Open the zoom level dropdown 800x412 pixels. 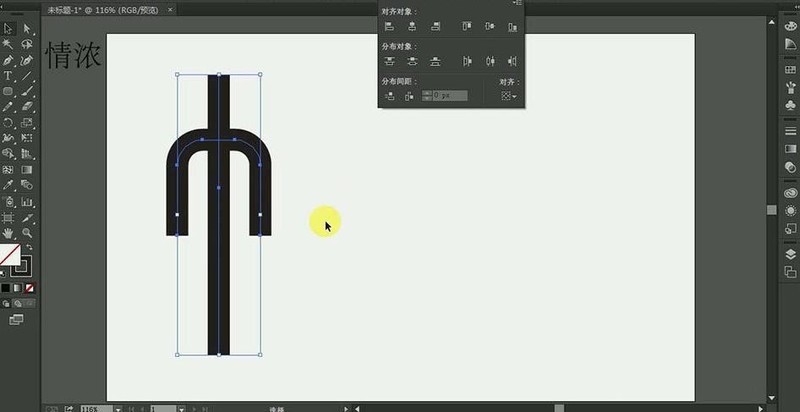[118, 409]
